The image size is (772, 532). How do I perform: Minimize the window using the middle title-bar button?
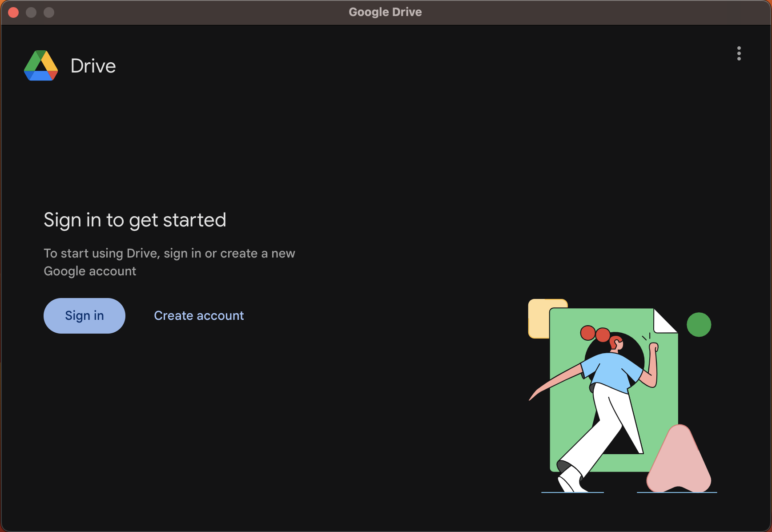pos(31,12)
